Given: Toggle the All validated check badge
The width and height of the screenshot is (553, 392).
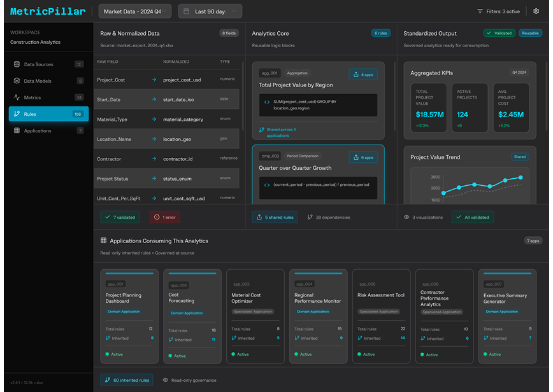Looking at the screenshot, I should [472, 218].
